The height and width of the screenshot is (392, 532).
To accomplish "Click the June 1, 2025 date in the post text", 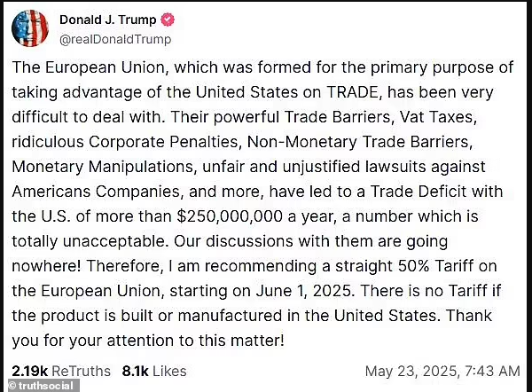I will [305, 291].
